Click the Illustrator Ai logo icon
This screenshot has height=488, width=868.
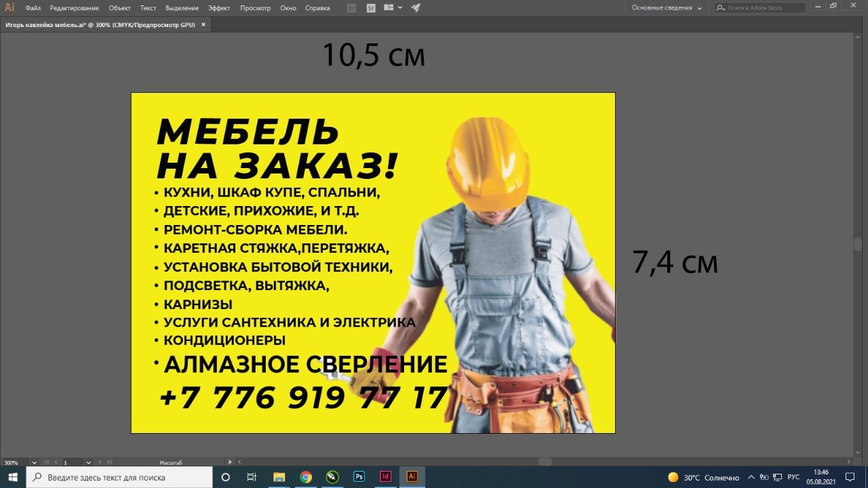[x=9, y=8]
